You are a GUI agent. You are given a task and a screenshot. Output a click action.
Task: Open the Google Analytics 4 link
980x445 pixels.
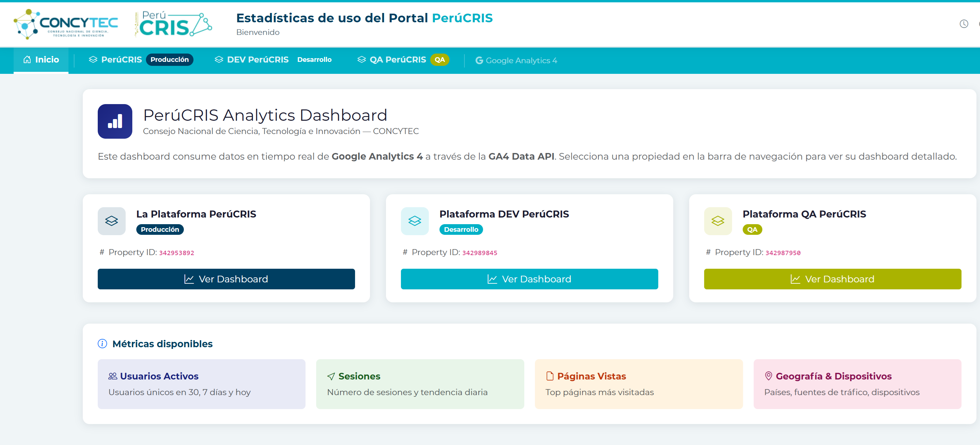[x=516, y=61]
